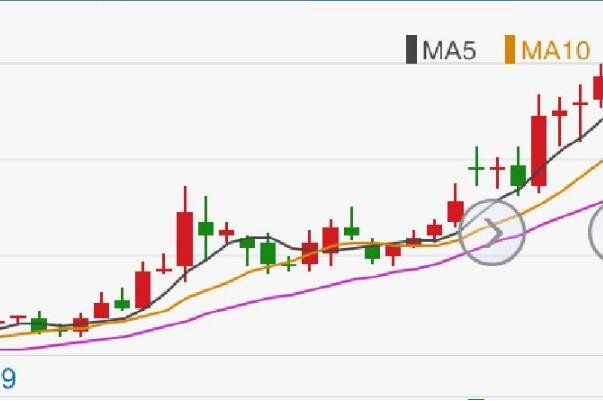603x401 pixels.
Task: Select the green candle just before the tallest red candle
Action: 518,175
